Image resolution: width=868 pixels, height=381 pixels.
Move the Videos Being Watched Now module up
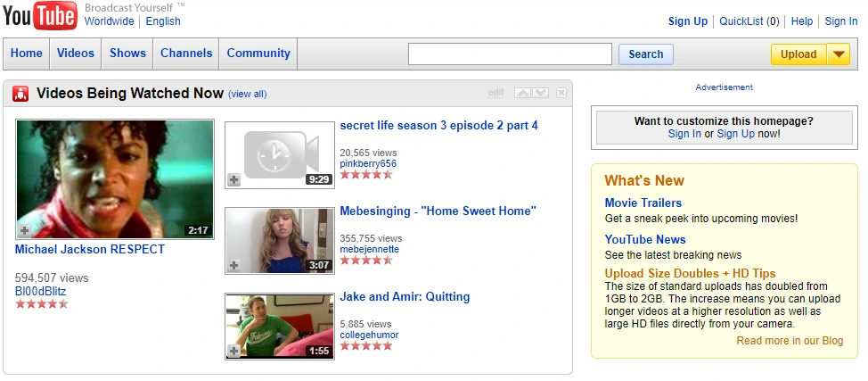(x=522, y=93)
